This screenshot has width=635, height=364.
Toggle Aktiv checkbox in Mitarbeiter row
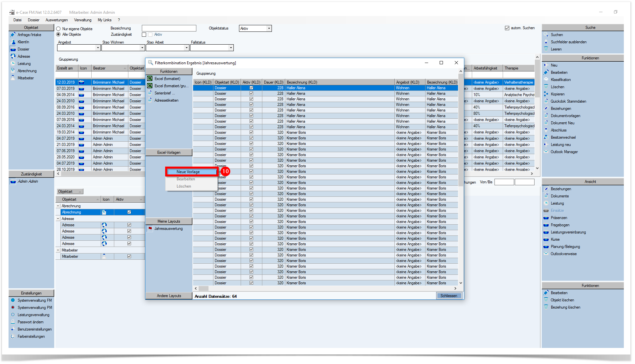[129, 256]
